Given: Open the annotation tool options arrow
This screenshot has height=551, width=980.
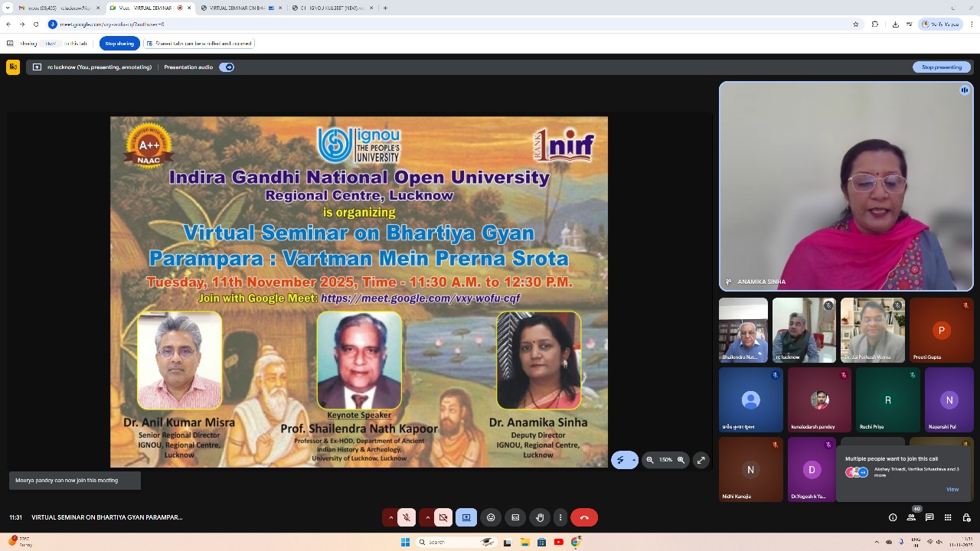Looking at the screenshot, I should coord(633,460).
